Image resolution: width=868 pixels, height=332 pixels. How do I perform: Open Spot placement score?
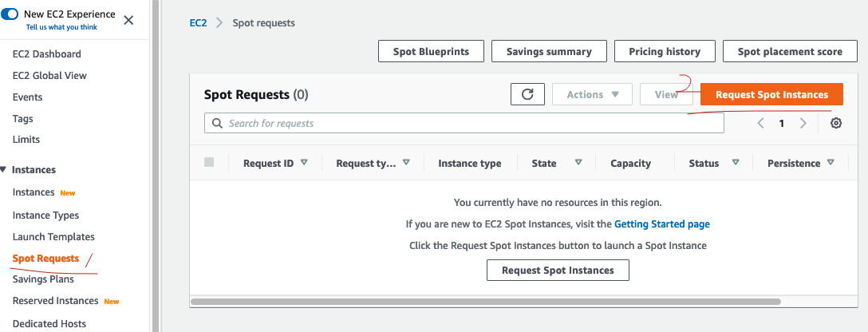coord(790,51)
